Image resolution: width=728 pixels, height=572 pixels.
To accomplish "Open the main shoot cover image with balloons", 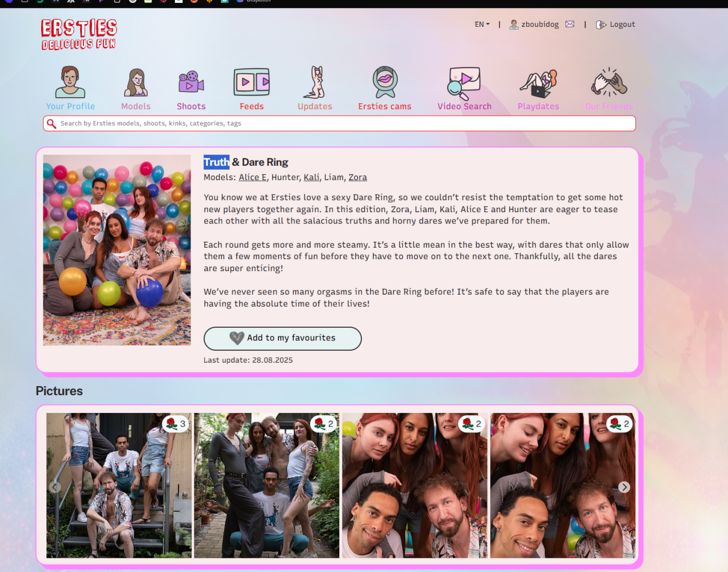I will pos(117,250).
